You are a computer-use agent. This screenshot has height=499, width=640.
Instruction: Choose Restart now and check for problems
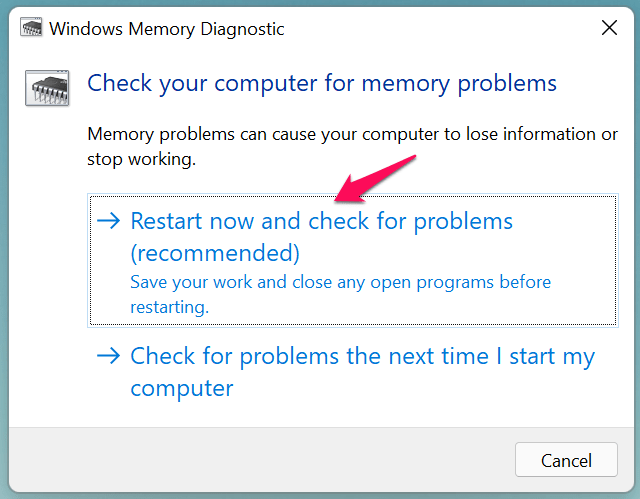pos(321,221)
